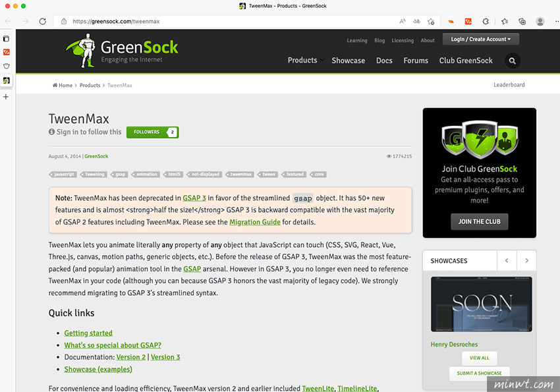The width and height of the screenshot is (560, 392).
Task: Click the core tag
Action: [318, 174]
